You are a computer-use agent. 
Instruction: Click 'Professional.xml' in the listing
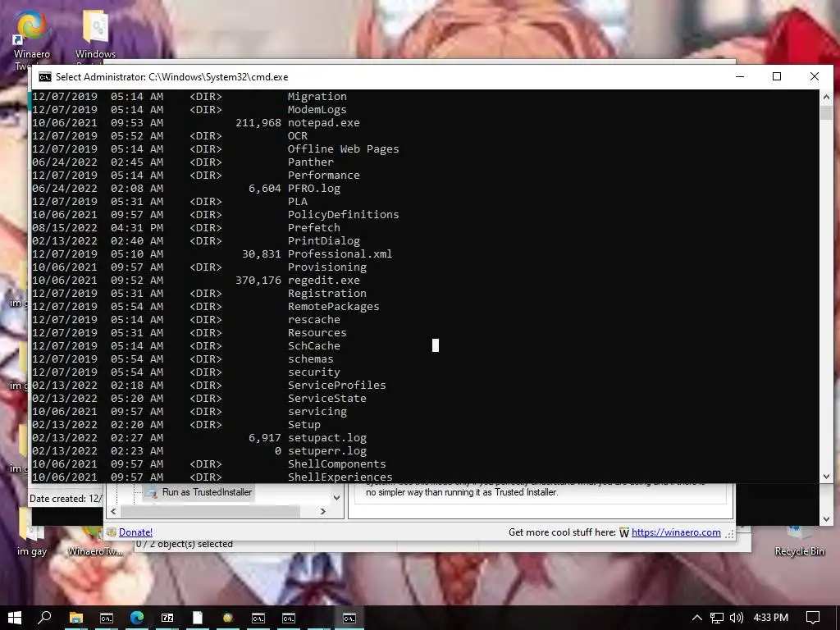point(340,254)
